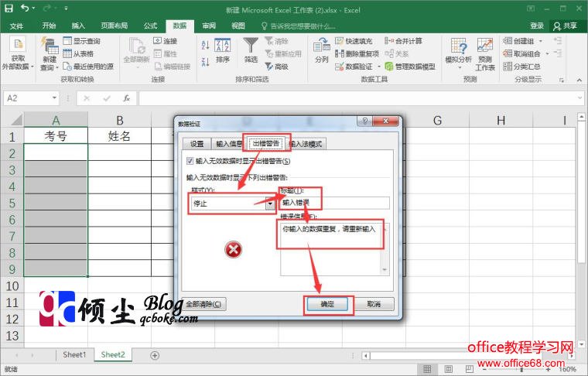Remove Duplicates (删除重复项)
The image size is (588, 376).
click(x=357, y=53)
